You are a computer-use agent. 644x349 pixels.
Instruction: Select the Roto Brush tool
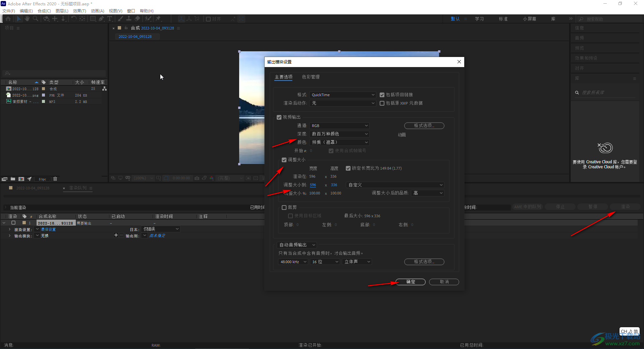148,19
